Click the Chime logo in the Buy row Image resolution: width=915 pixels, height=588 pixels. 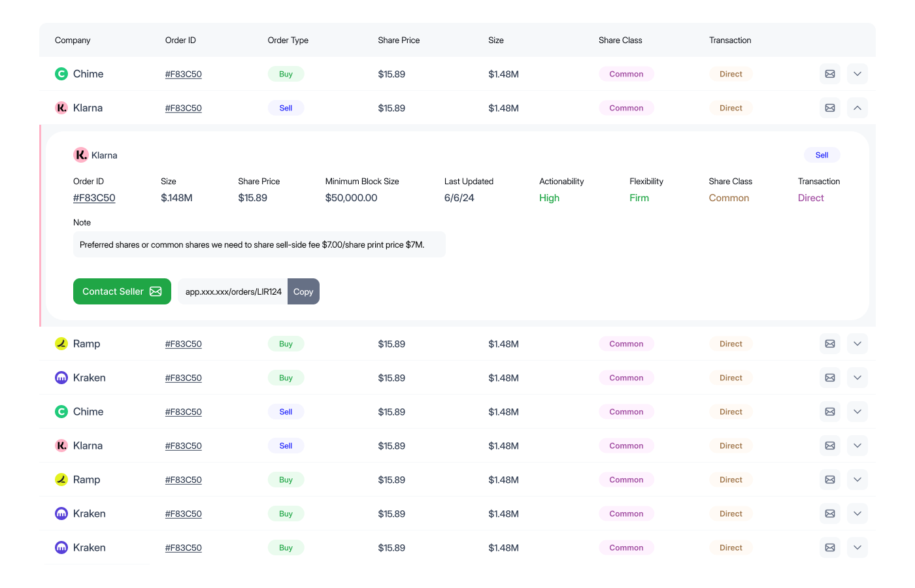(61, 74)
